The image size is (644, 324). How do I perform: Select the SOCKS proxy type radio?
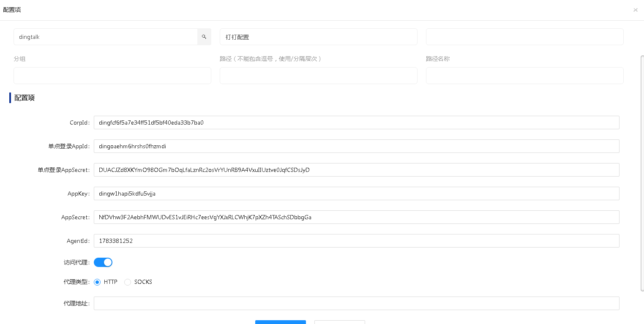pyautogui.click(x=128, y=282)
